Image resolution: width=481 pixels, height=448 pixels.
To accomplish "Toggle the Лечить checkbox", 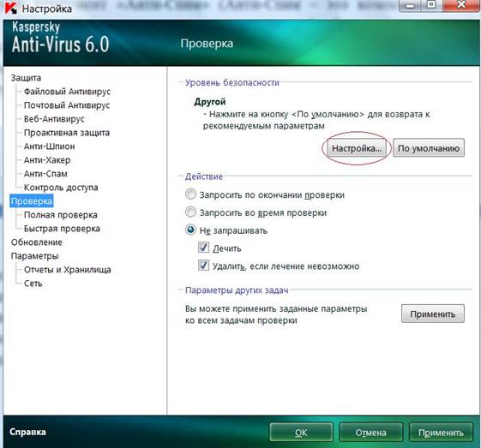I will [204, 248].
